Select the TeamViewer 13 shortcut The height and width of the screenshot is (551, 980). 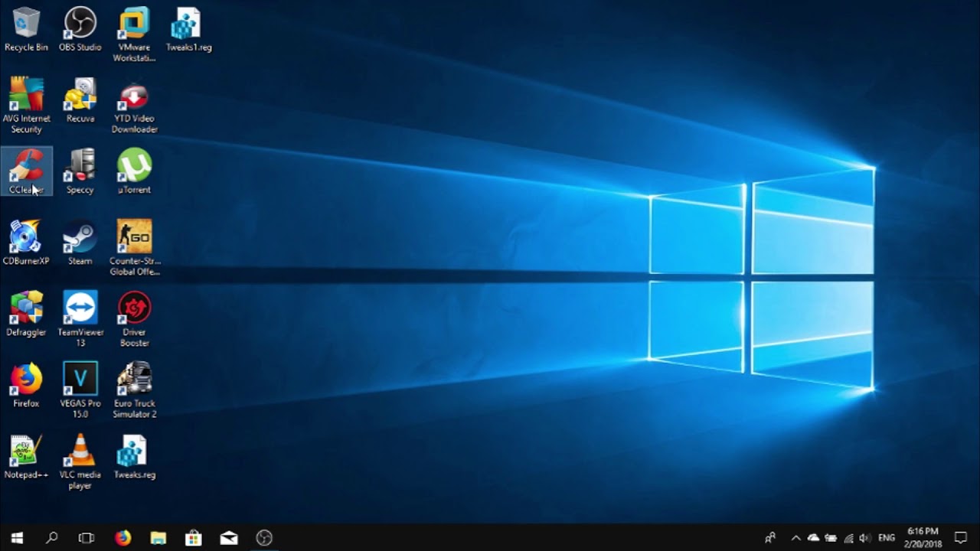(x=80, y=319)
